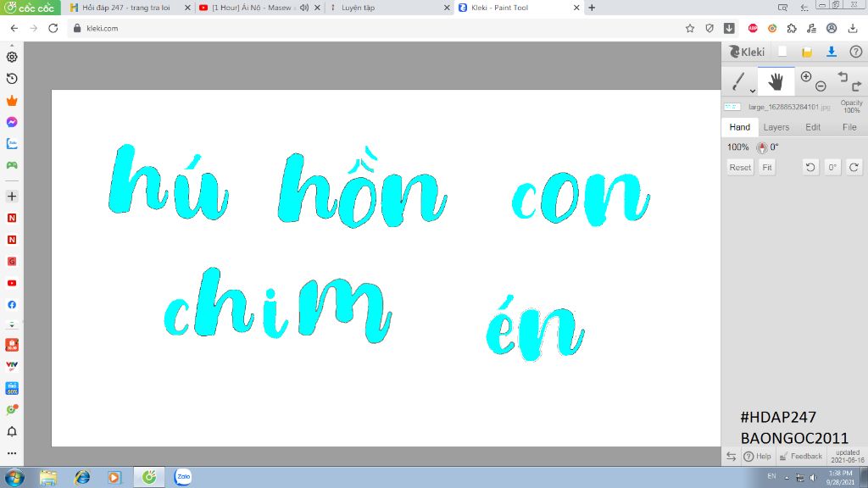Image resolution: width=868 pixels, height=488 pixels.
Task: Click the zoom in magnifier icon
Action: coord(806,77)
